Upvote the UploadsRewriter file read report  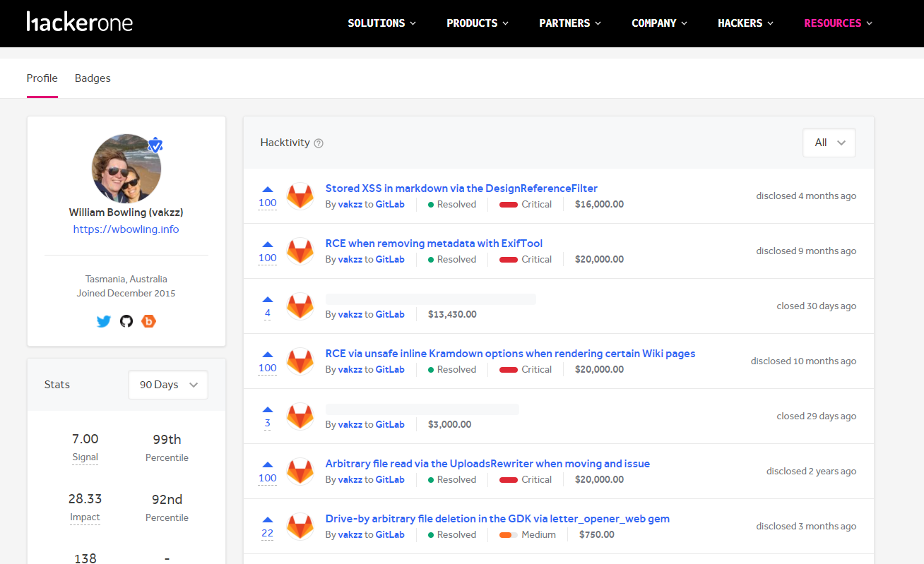268,464
